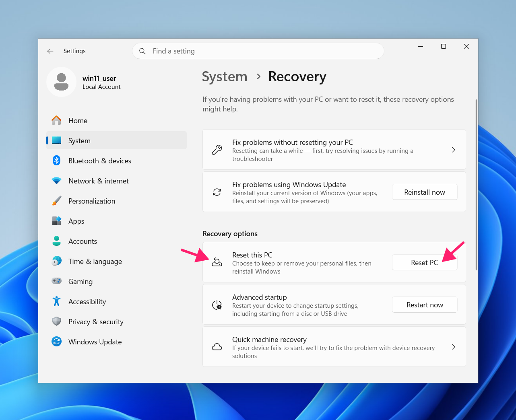Open Personalization settings
The width and height of the screenshot is (516, 420).
116,201
